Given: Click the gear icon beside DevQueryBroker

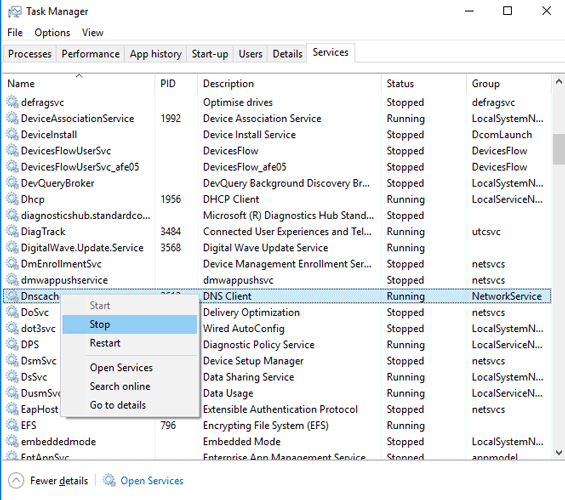Looking at the screenshot, I should click(x=12, y=183).
